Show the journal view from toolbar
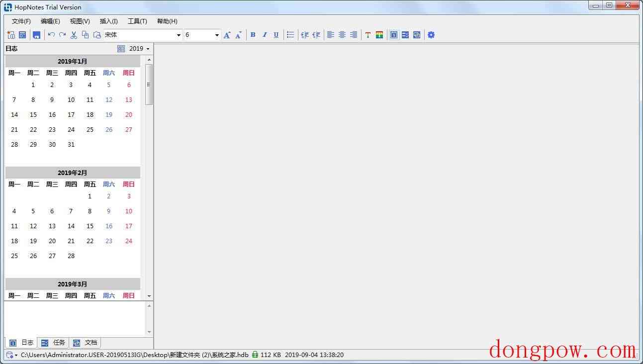The image size is (643, 364). point(394,35)
